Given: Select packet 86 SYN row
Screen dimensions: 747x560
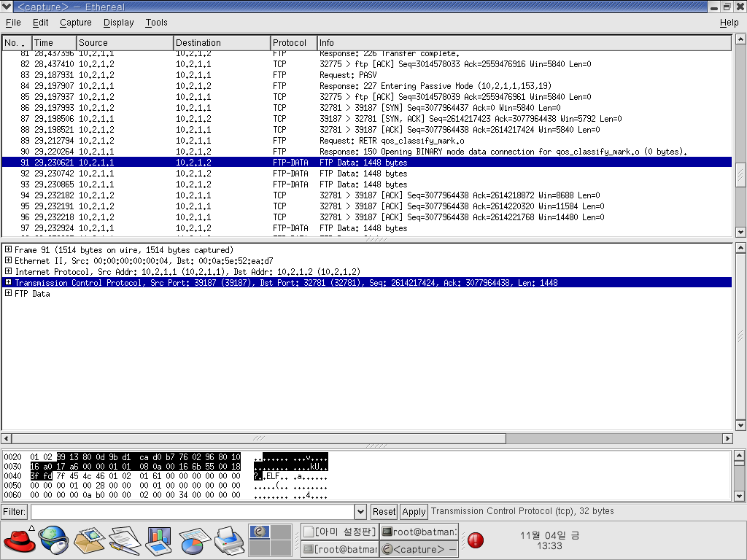Looking at the screenshot, I should 367,108.
